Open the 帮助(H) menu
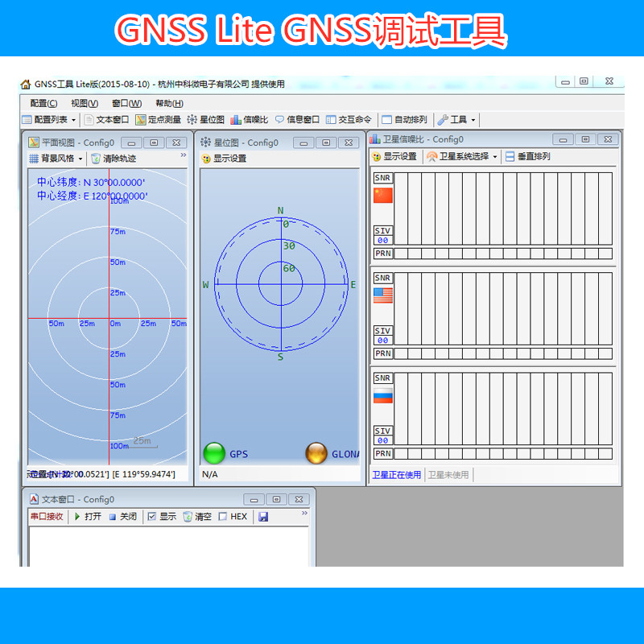The width and height of the screenshot is (644, 644). click(x=169, y=103)
